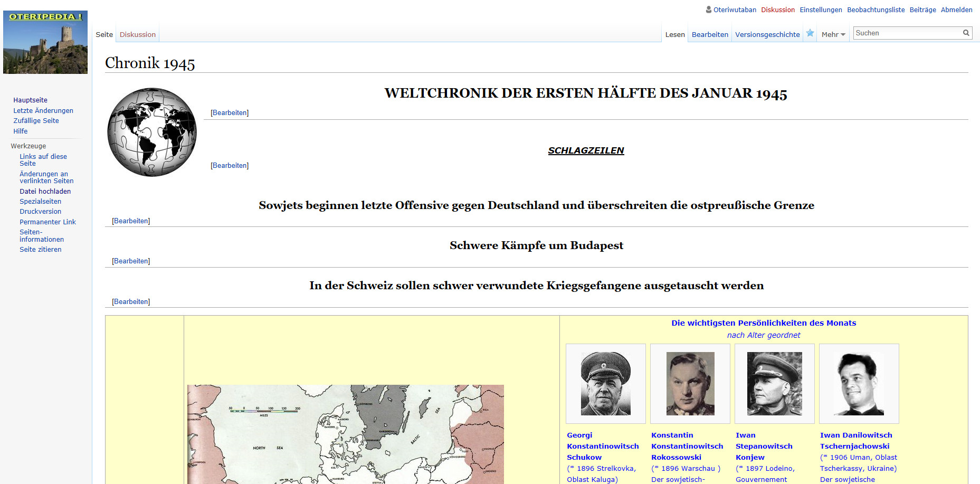
Task: Open Konstantin Rokossowski portrait thumbnail
Action: coord(690,384)
